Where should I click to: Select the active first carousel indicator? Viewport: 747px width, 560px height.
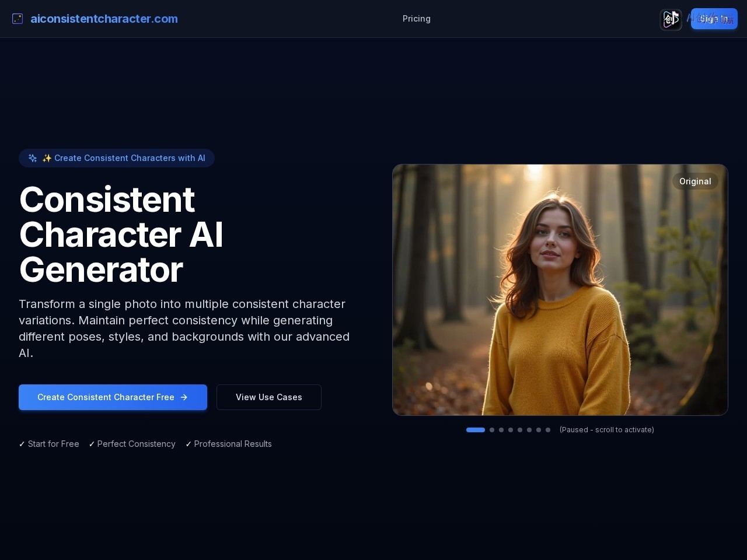coord(476,430)
